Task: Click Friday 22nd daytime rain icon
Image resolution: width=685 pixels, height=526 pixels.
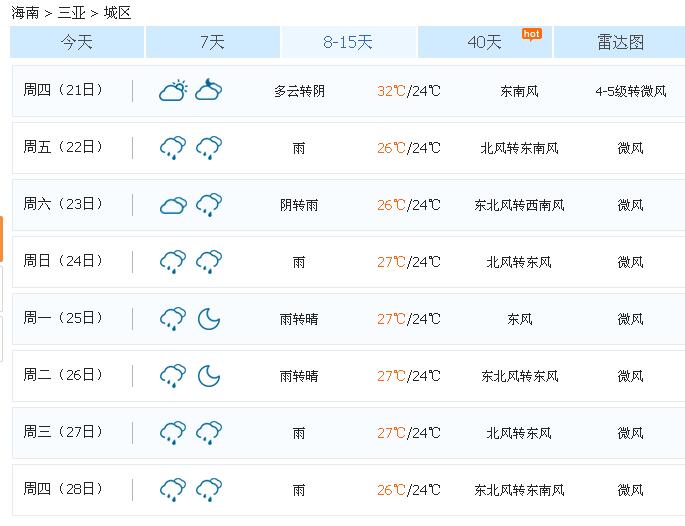Action: click(173, 148)
